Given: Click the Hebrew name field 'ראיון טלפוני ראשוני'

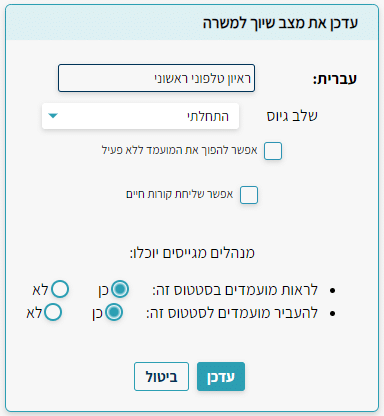Looking at the screenshot, I should click(x=156, y=78).
